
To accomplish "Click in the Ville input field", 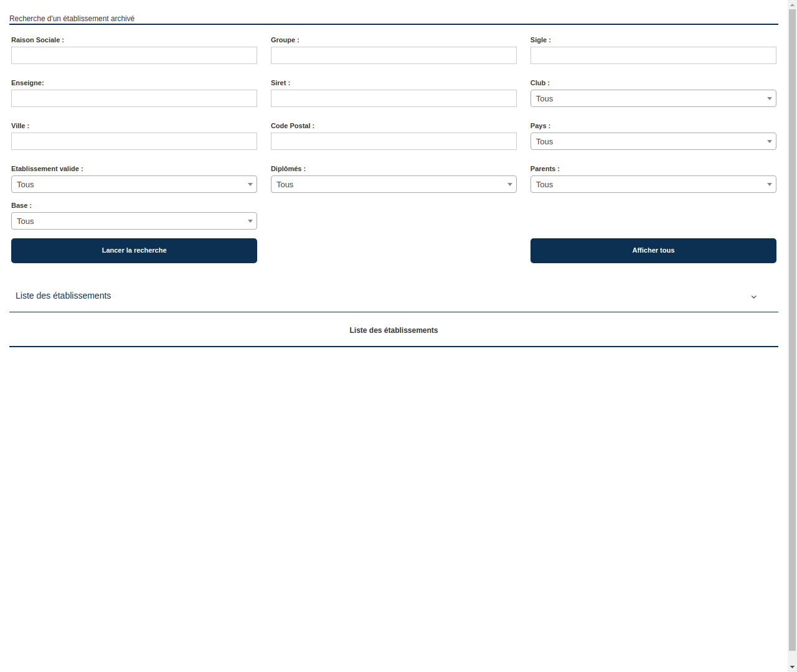I will [134, 141].
